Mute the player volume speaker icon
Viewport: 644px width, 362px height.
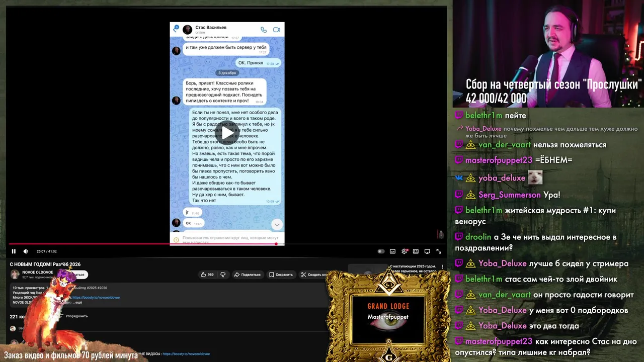[x=26, y=251]
